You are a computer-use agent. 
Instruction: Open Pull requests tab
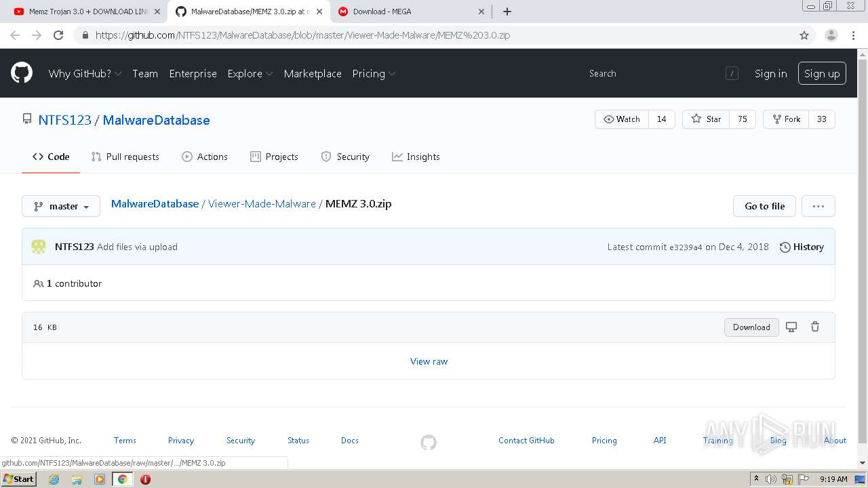tap(125, 157)
